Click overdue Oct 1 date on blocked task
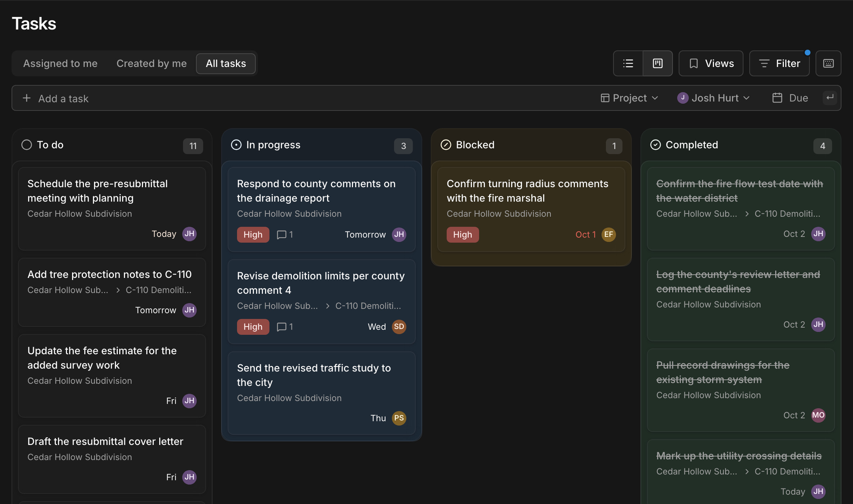The width and height of the screenshot is (853, 504). (x=585, y=235)
